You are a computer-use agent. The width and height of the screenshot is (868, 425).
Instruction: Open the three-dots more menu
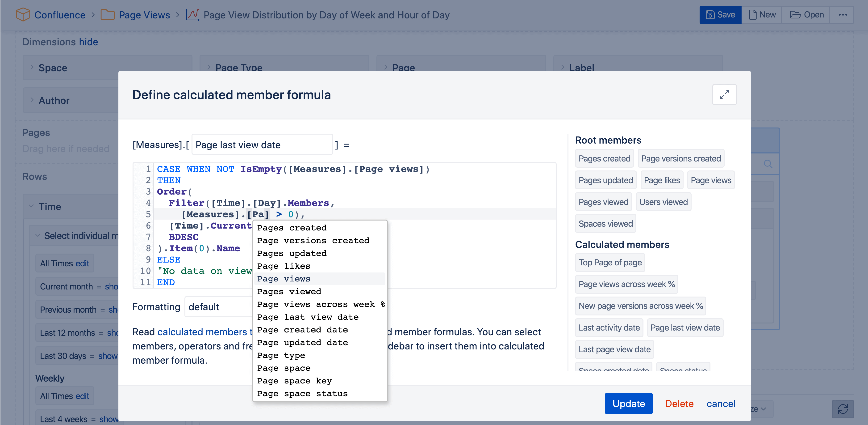pos(843,15)
